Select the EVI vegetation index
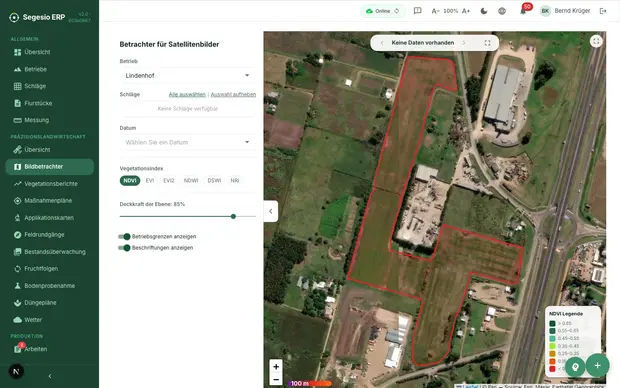This screenshot has height=388, width=620. (x=150, y=181)
